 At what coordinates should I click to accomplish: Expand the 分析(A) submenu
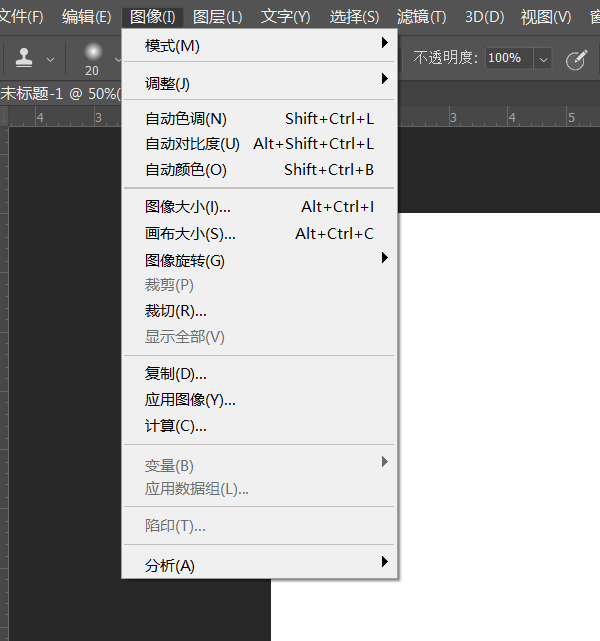260,565
